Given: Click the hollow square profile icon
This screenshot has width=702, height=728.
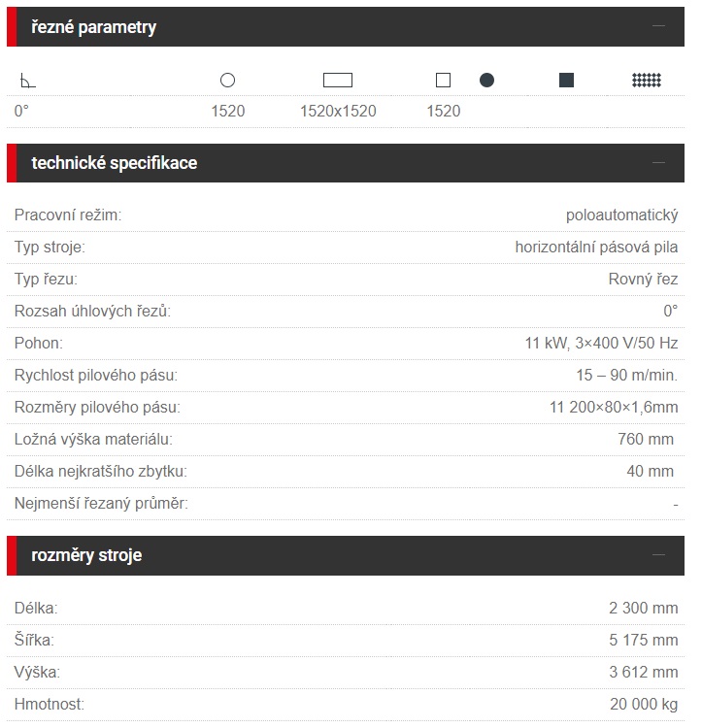Looking at the screenshot, I should 444,81.
